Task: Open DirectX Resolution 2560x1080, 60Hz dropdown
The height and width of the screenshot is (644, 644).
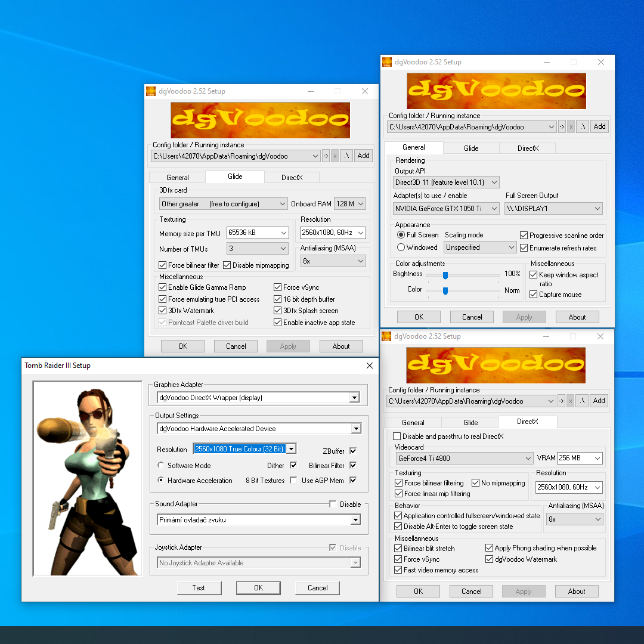Action: click(569, 488)
